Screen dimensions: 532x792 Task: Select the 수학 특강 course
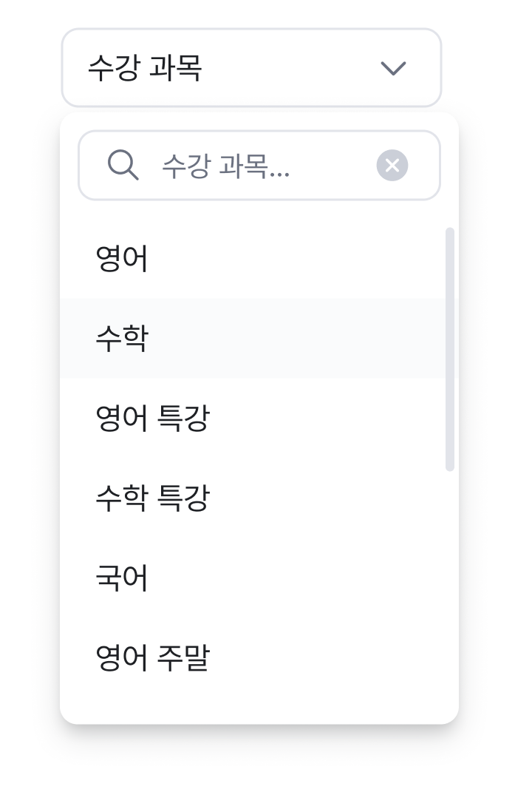click(x=253, y=498)
